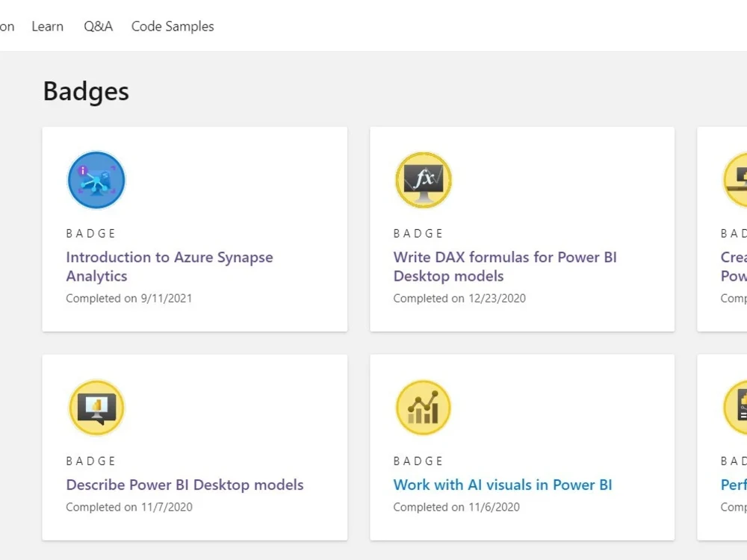Open the Q&A section
Viewport: 747px width, 560px height.
[x=98, y=26]
